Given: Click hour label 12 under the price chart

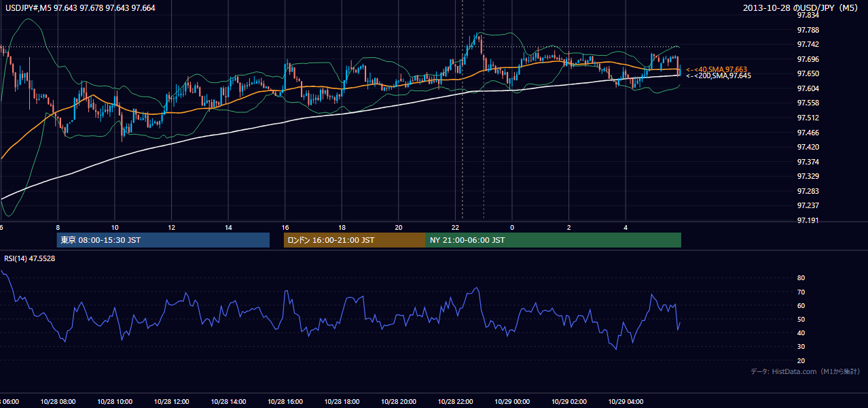Looking at the screenshot, I should [172, 227].
